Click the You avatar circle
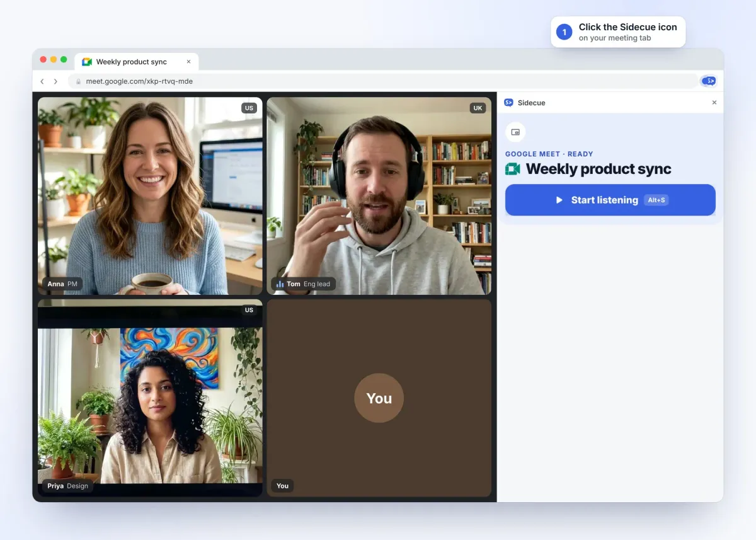Viewport: 756px width, 540px height. (x=379, y=398)
